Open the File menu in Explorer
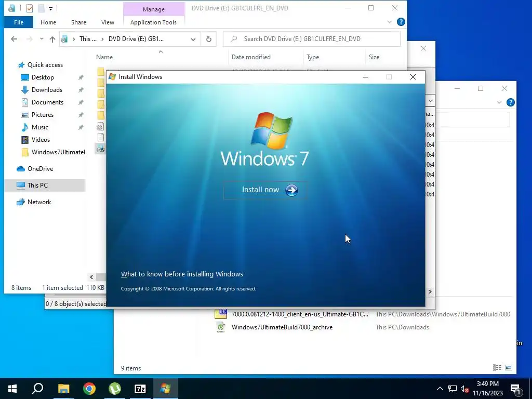Screen dimensions: 532x399 tap(19, 22)
